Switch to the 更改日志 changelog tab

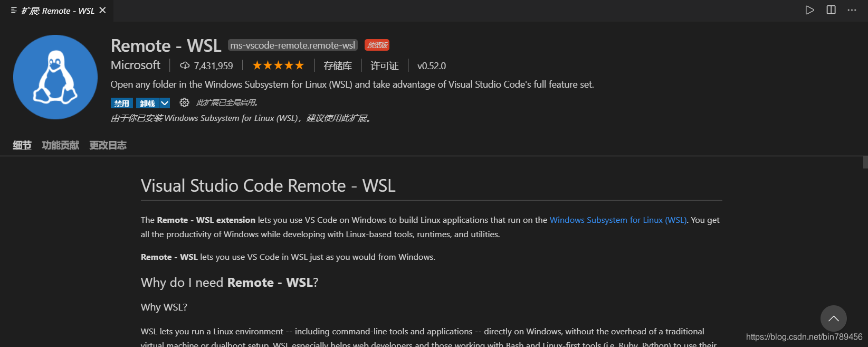(x=108, y=145)
